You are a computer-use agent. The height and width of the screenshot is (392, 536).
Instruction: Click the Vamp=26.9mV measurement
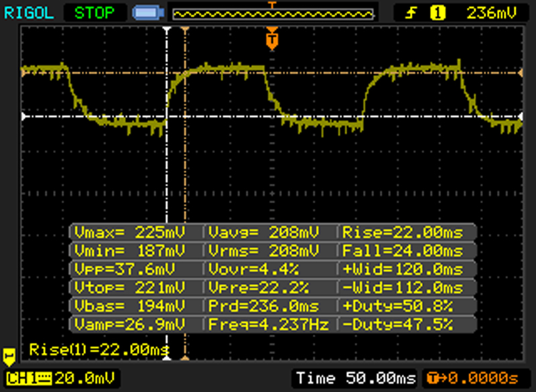point(129,324)
